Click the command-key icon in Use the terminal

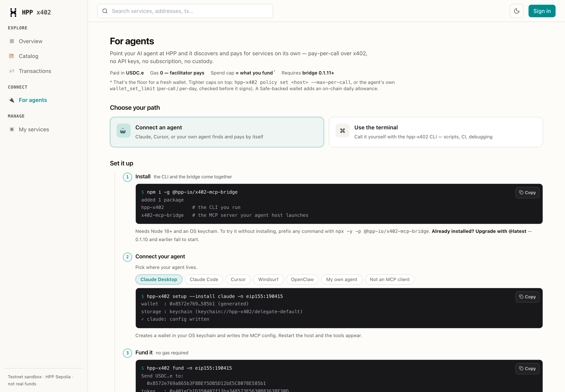[x=343, y=131]
